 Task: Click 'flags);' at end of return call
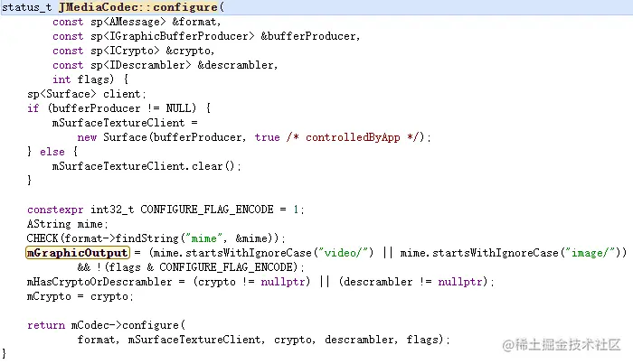coord(428,340)
